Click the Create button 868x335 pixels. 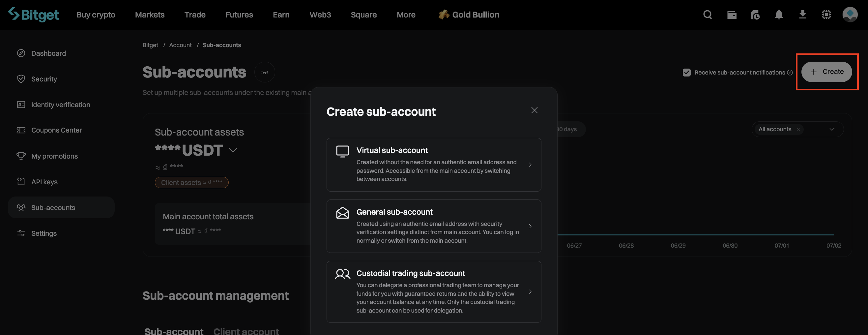(x=826, y=72)
